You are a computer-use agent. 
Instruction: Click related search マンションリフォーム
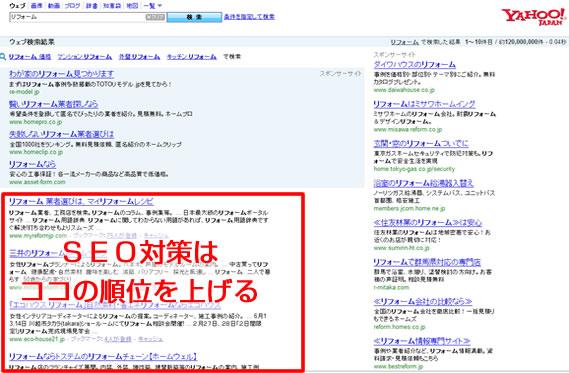pyautogui.click(x=85, y=57)
